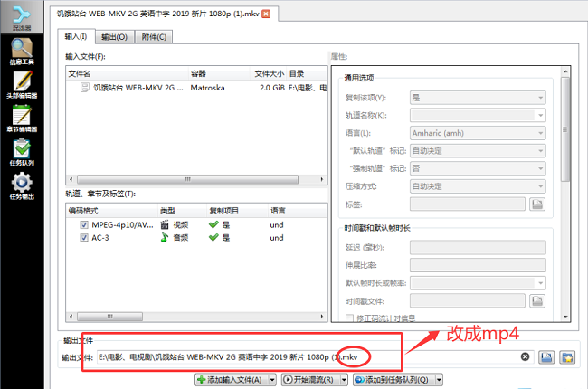
Task: Click the audio track note icon
Action: tap(165, 237)
